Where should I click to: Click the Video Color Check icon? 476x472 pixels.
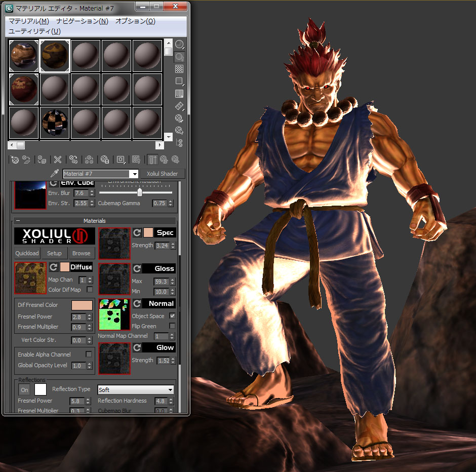point(179,94)
